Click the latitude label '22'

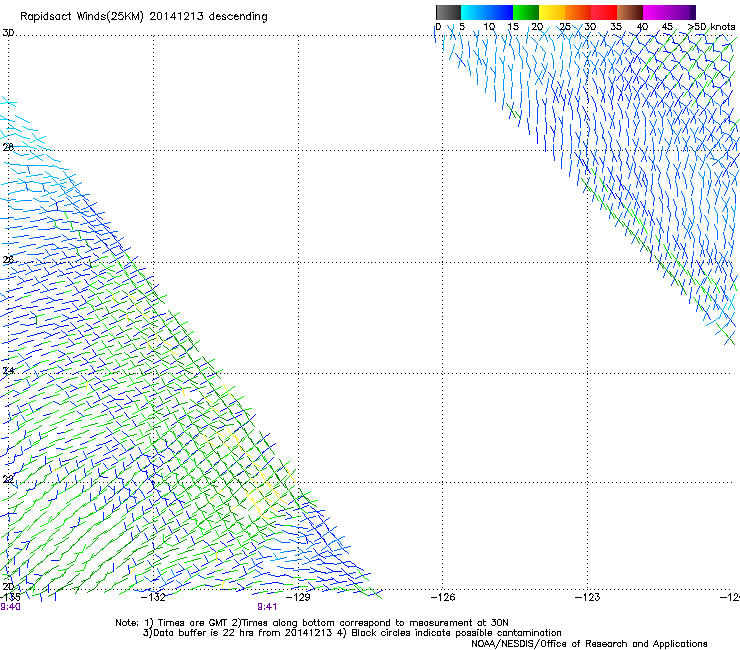click(8, 480)
